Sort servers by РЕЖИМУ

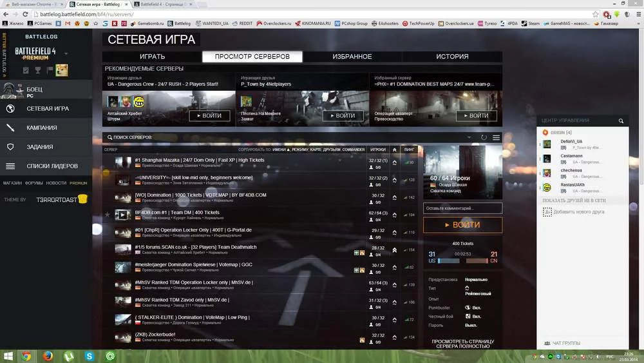point(300,150)
